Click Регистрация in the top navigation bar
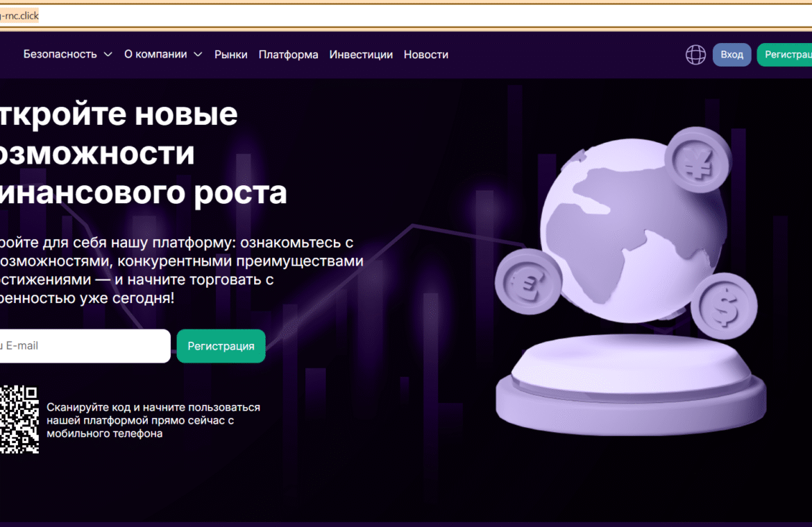Viewport: 812px width, 527px height. point(786,55)
